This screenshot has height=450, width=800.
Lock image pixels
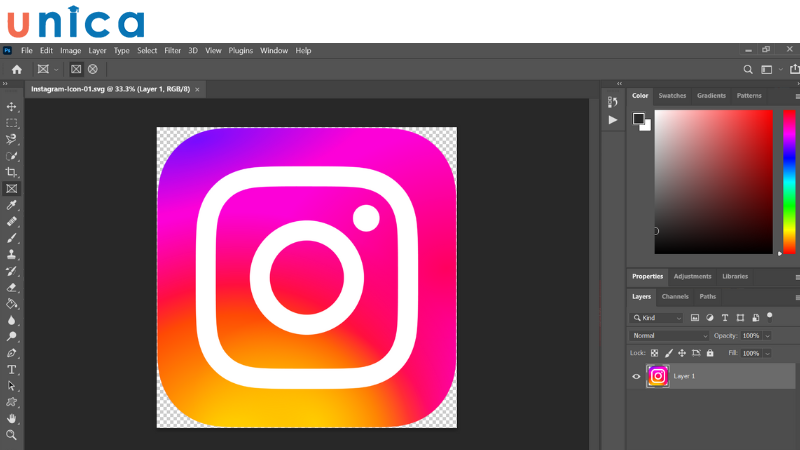pyautogui.click(x=668, y=353)
